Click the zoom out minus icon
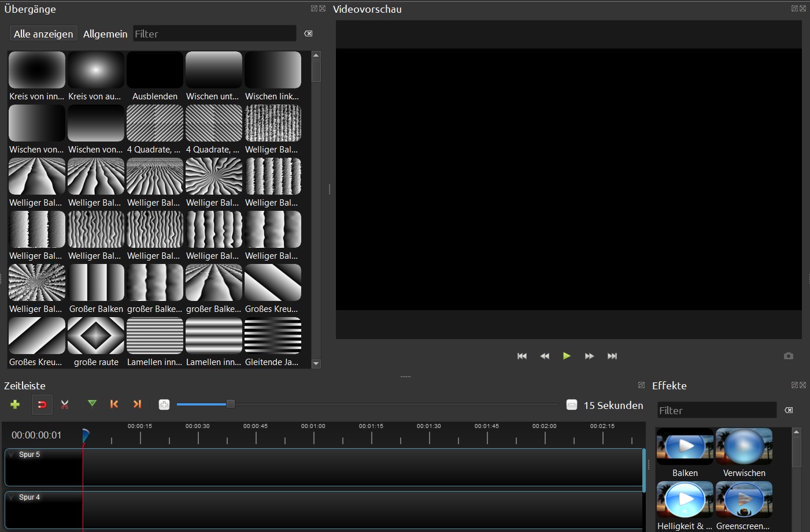 pos(571,405)
